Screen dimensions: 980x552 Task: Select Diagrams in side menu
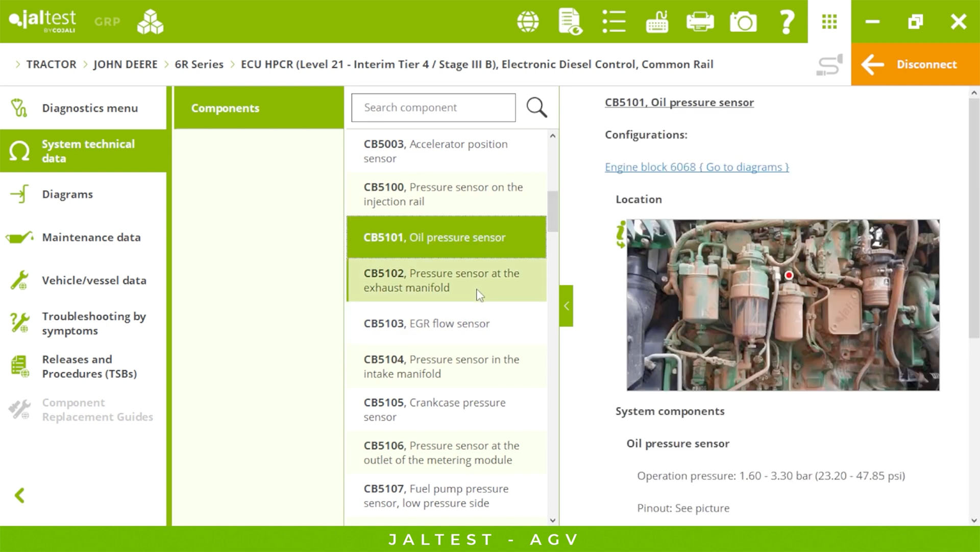(67, 195)
